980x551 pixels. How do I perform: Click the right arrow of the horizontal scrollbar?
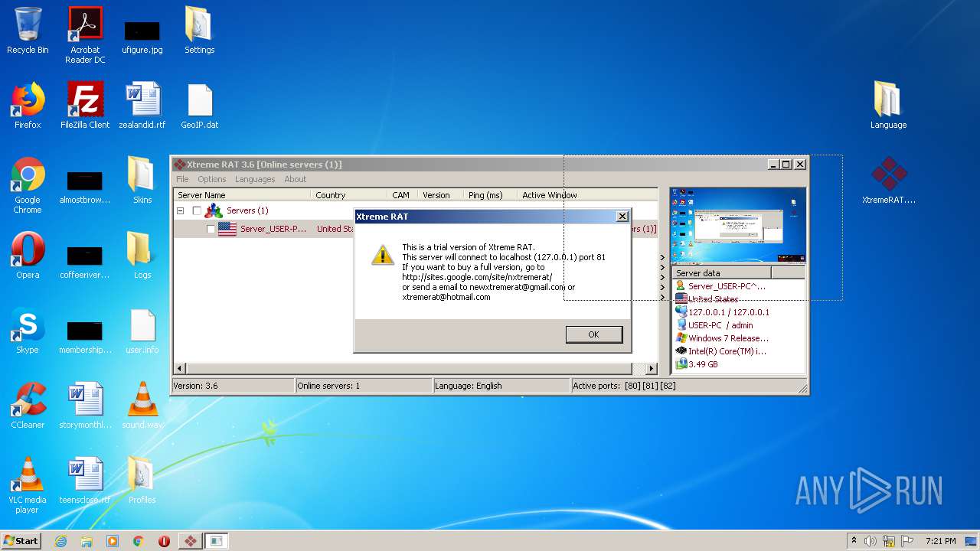652,368
